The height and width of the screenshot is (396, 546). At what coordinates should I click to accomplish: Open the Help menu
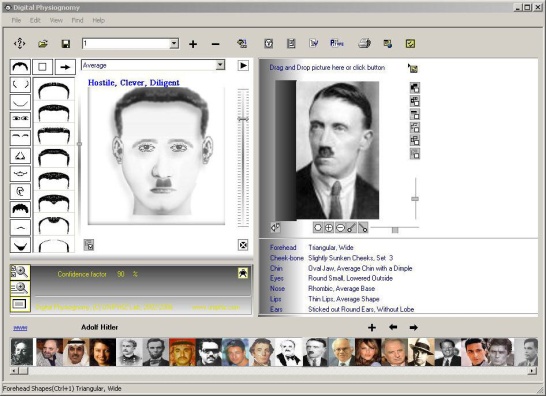[99, 20]
